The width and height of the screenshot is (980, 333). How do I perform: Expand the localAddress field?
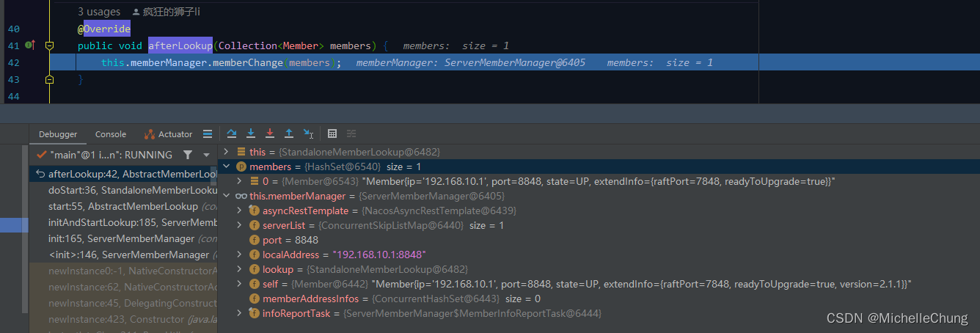tap(240, 255)
